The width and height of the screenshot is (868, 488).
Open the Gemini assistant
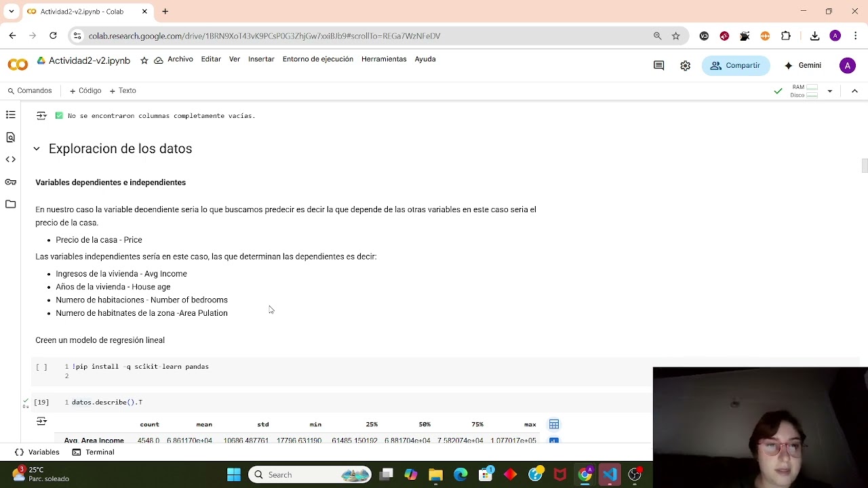(802, 65)
